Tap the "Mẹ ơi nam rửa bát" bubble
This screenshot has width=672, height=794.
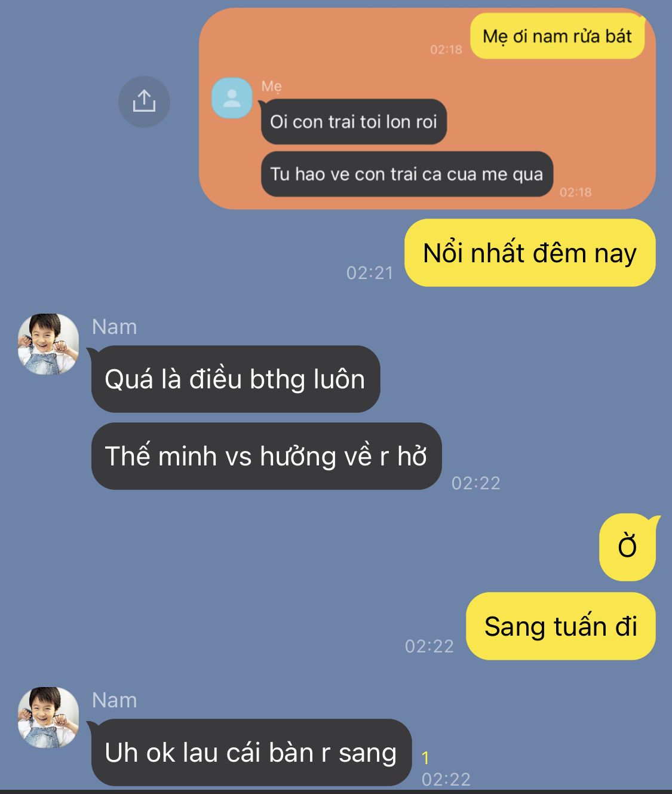tap(557, 36)
